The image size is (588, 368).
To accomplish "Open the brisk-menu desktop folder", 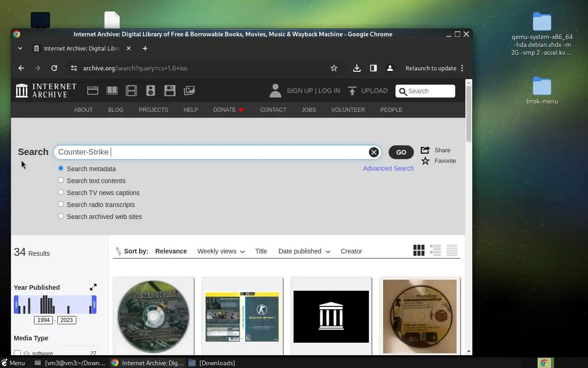I will tap(542, 91).
